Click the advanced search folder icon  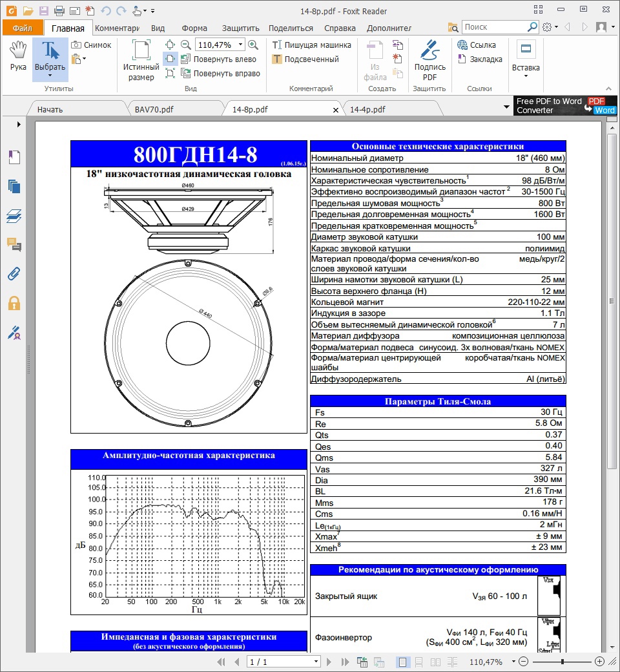(x=453, y=27)
